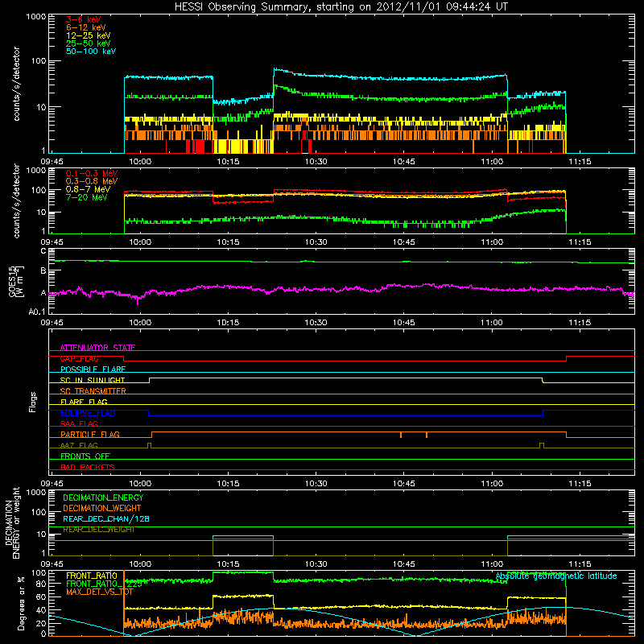Select the SC_TRANSMITTER flag label
644x644 pixels.
click(93, 391)
